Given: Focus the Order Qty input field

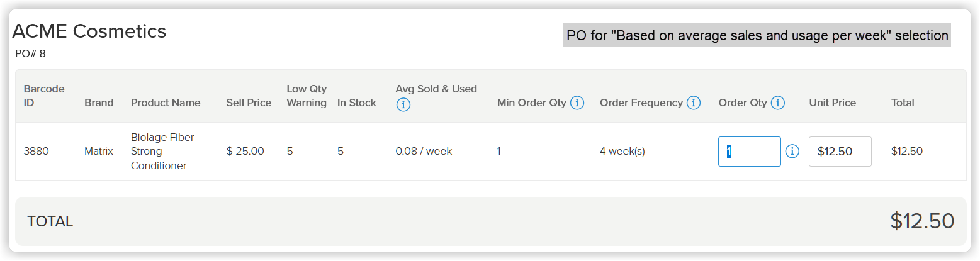Looking at the screenshot, I should [x=750, y=152].
